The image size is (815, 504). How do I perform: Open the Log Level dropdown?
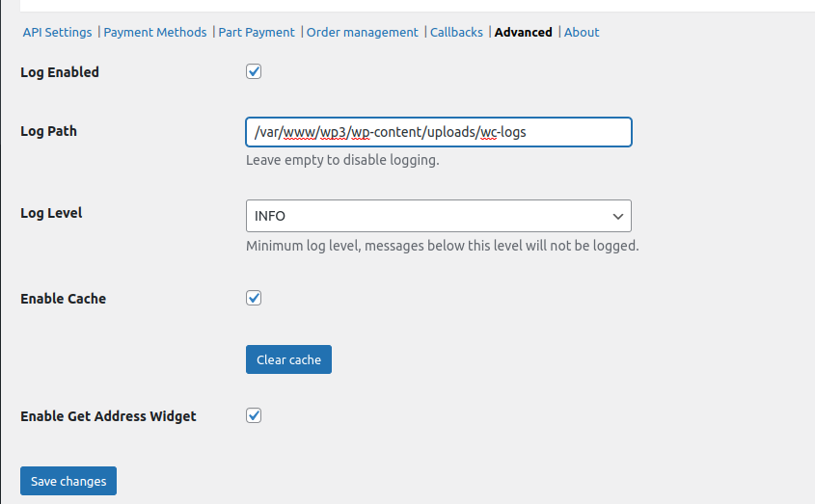tap(439, 216)
